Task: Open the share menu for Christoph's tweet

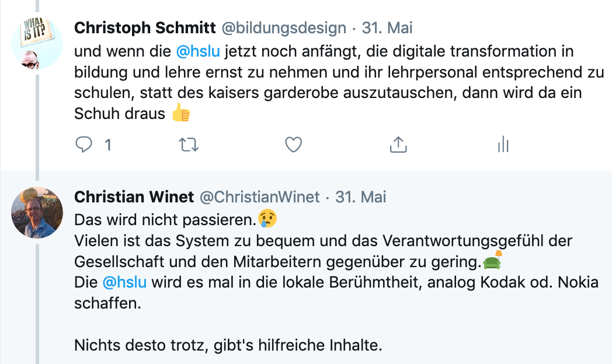Action: [x=398, y=145]
